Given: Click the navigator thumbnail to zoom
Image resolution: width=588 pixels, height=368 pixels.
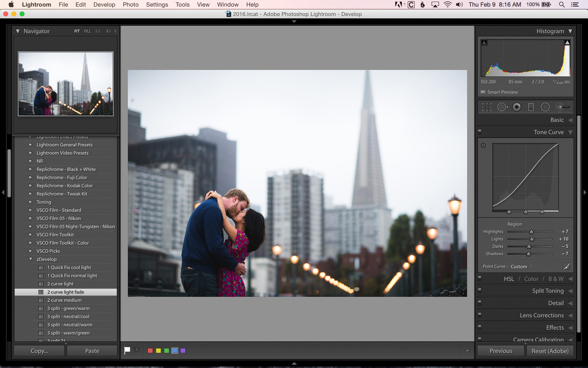Looking at the screenshot, I should click(66, 83).
